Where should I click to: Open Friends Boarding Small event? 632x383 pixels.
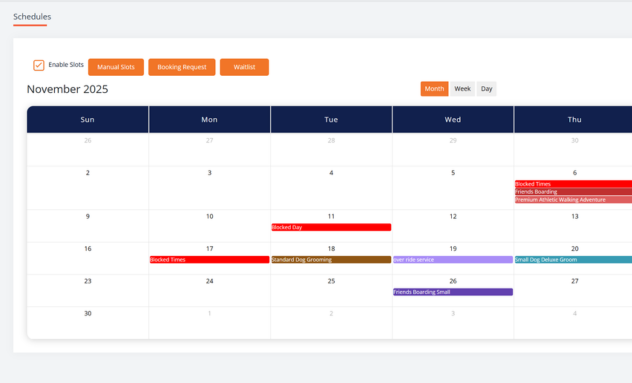[453, 292]
